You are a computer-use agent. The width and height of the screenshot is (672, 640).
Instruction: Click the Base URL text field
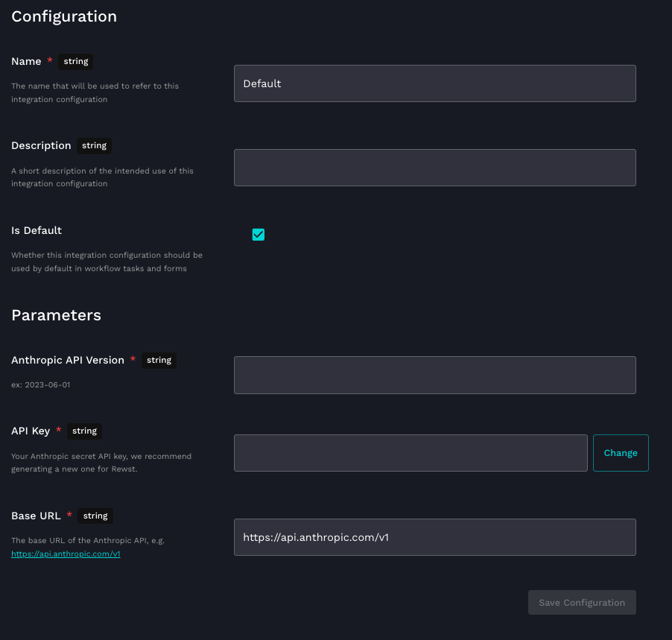tap(434, 537)
